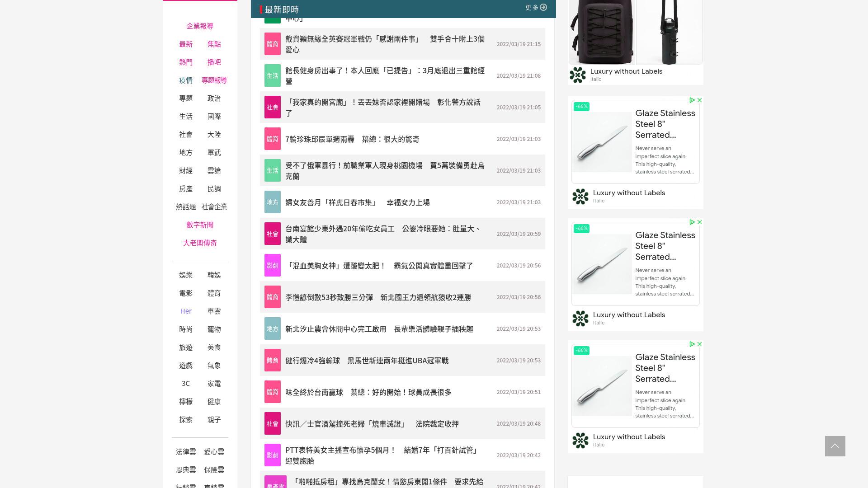
Task: Click Luxury without Labels text under second knife ad
Action: pyautogui.click(x=629, y=315)
